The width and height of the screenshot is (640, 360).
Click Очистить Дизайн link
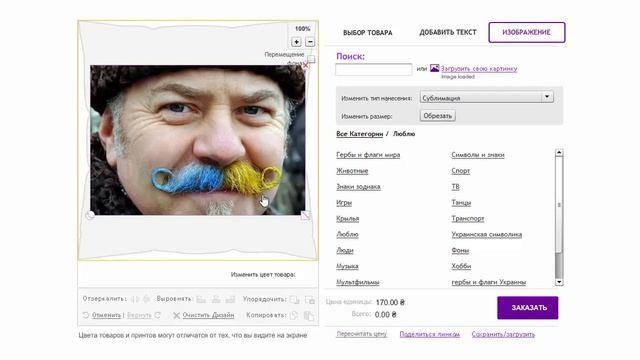pos(208,315)
